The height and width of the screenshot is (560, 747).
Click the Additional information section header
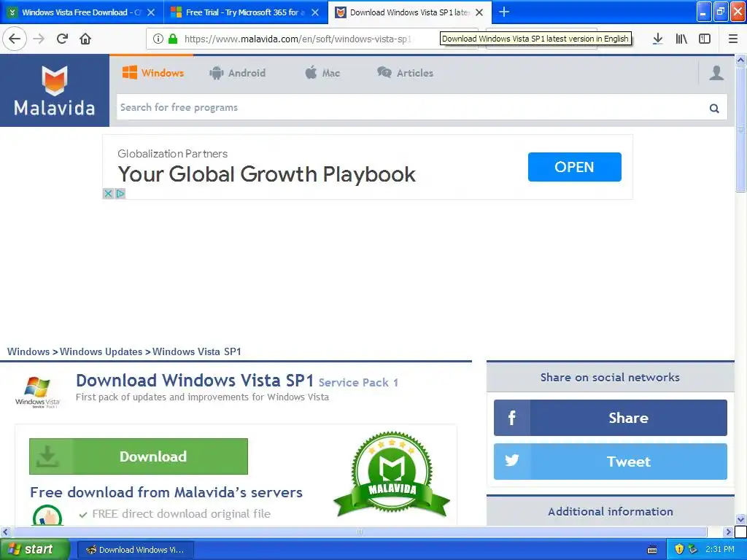coord(611,511)
